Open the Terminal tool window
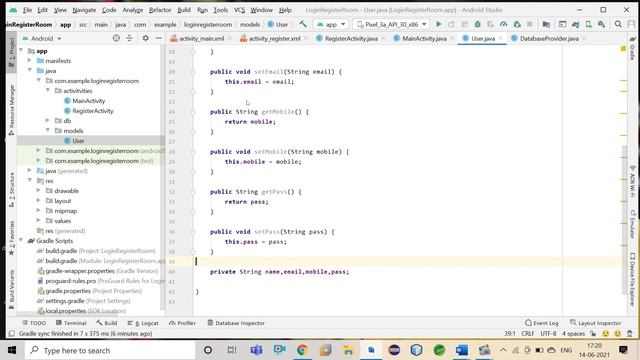 click(71, 323)
